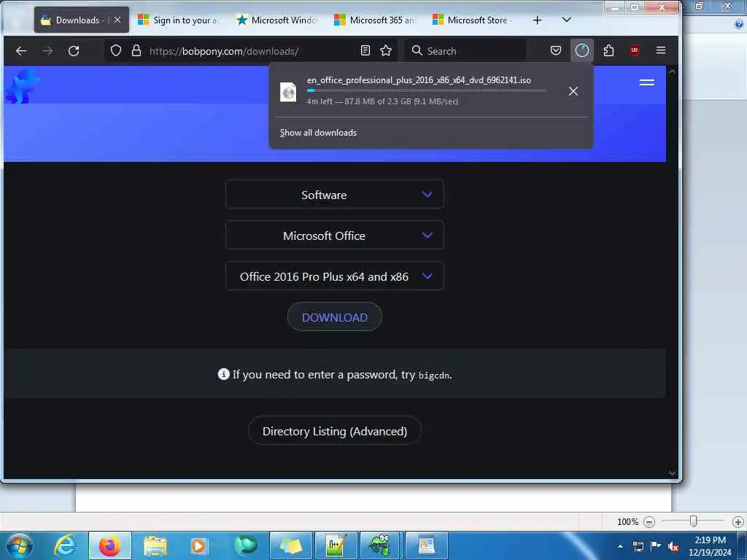This screenshot has width=747, height=560.
Task: Bookmark this page with the star icon
Action: point(386,50)
